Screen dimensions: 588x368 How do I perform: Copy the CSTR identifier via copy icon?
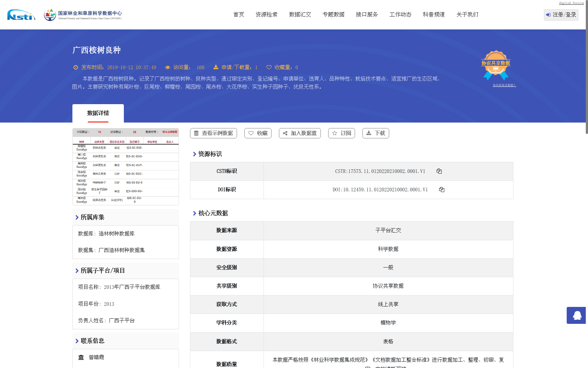(439, 171)
